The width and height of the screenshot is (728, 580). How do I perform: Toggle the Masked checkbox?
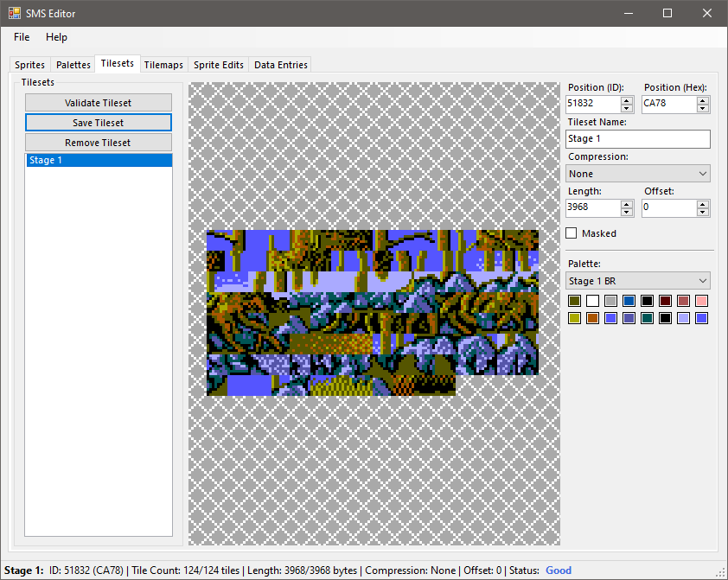coord(571,233)
